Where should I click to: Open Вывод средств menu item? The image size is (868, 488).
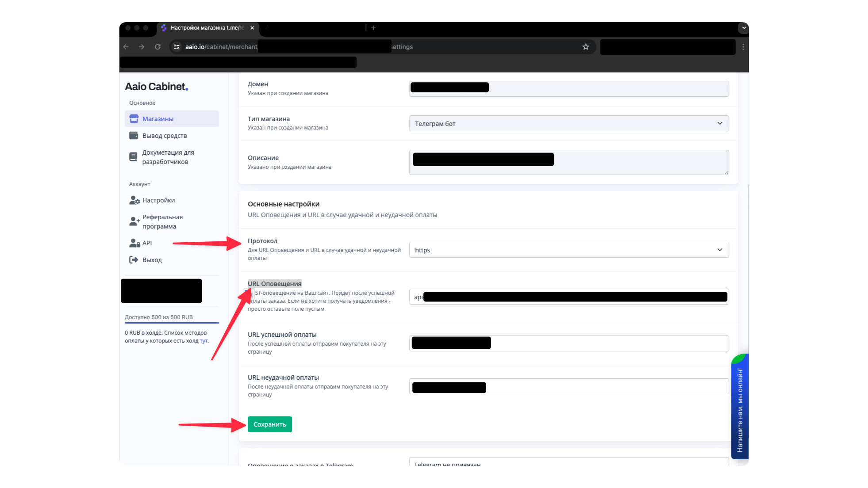coord(165,136)
